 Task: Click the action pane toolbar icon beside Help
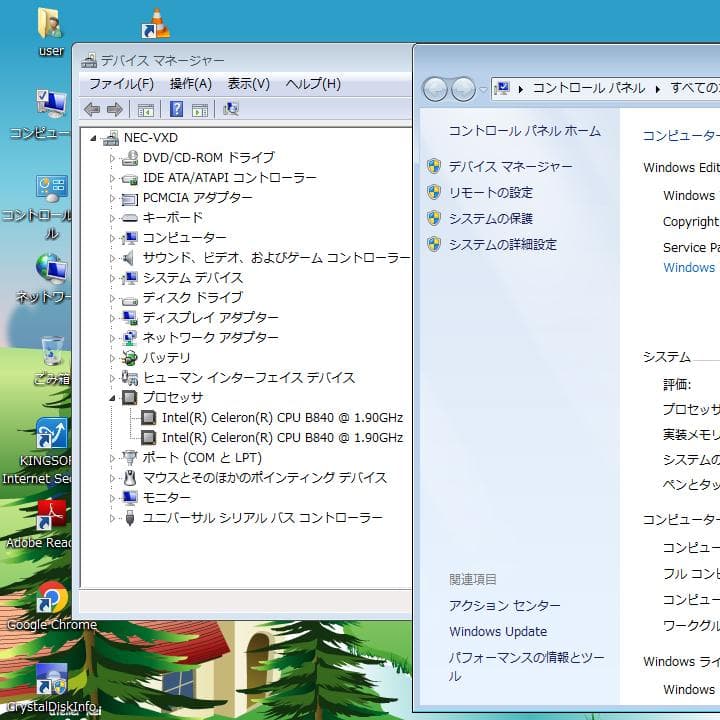click(200, 109)
